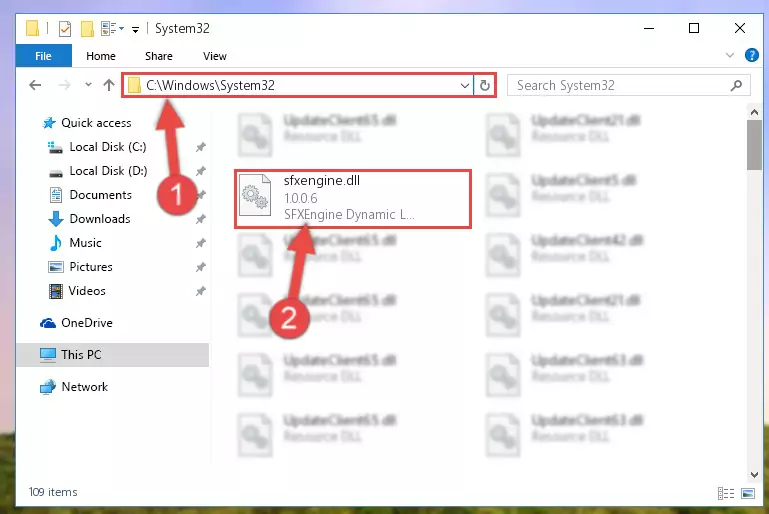Click the Back navigation arrow
Viewport: 769px width, 514px height.
(x=35, y=85)
